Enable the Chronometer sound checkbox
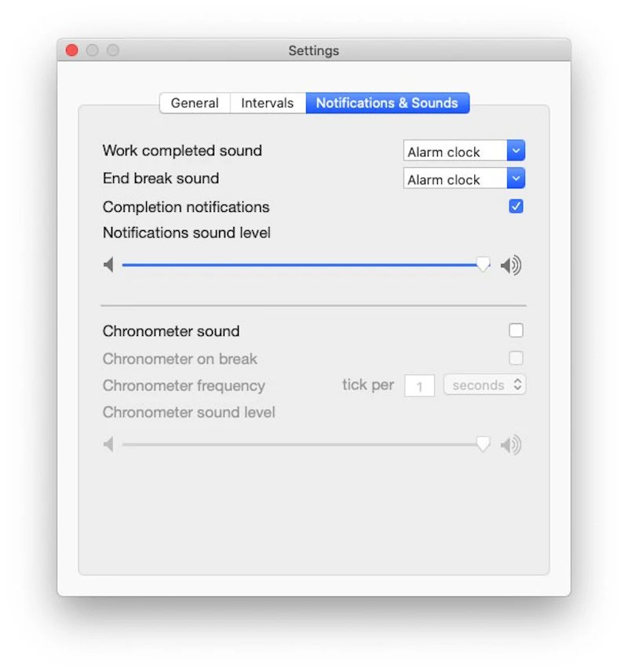Image resolution: width=628 pixels, height=672 pixels. pyautogui.click(x=516, y=331)
